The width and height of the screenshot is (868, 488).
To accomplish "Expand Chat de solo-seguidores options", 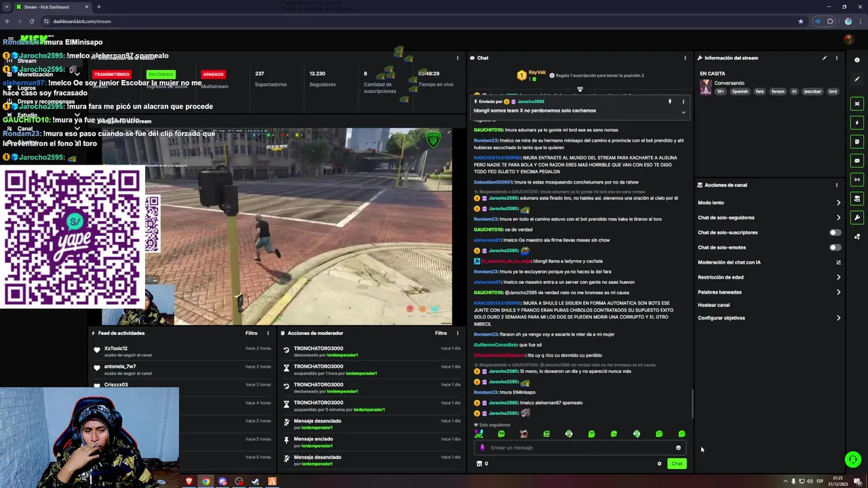I will tap(838, 218).
